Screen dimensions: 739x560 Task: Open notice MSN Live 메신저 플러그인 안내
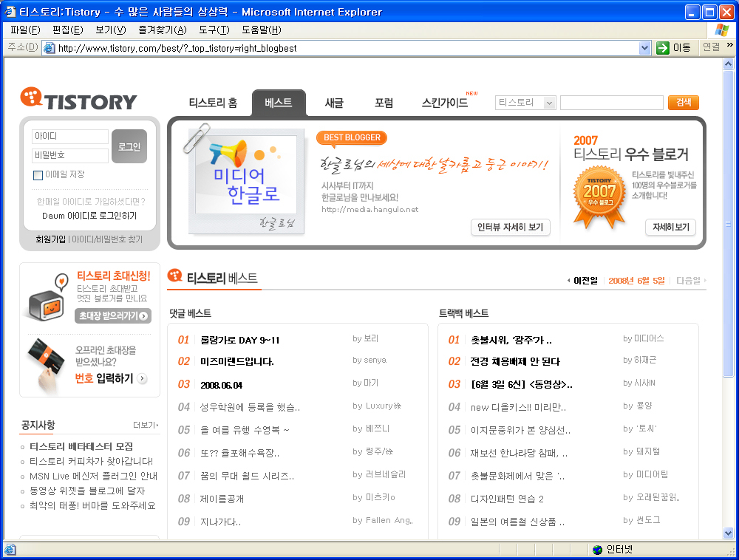point(93,476)
